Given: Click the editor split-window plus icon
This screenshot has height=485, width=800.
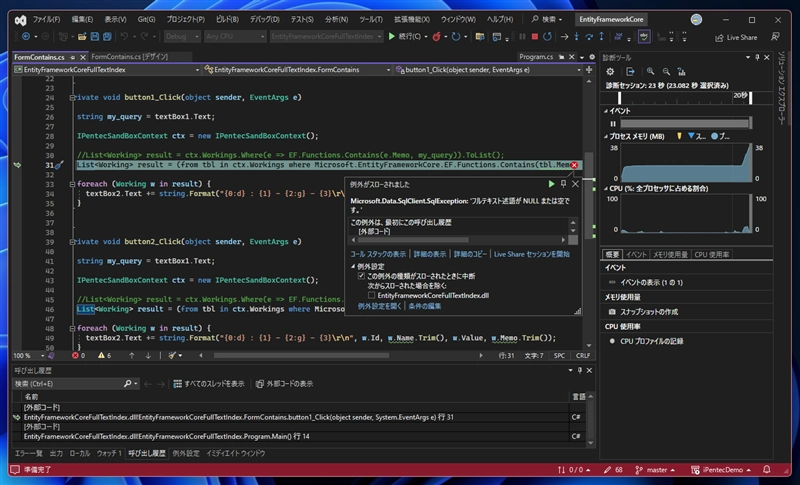Looking at the screenshot, I should pos(589,69).
